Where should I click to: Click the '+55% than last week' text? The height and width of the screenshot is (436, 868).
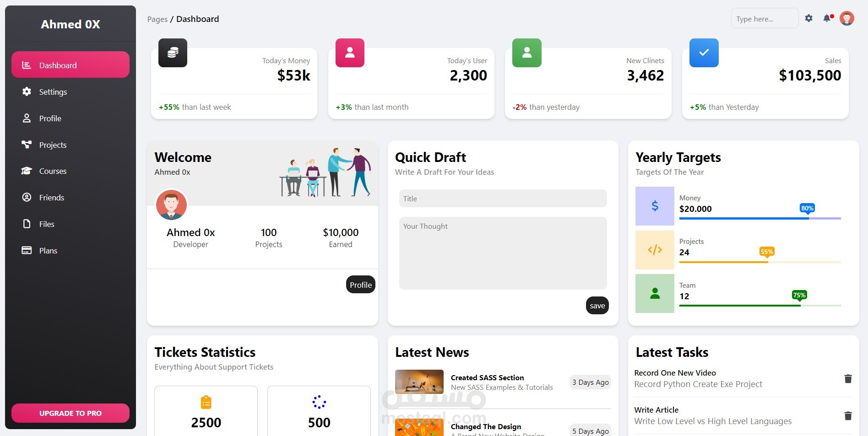coord(195,107)
